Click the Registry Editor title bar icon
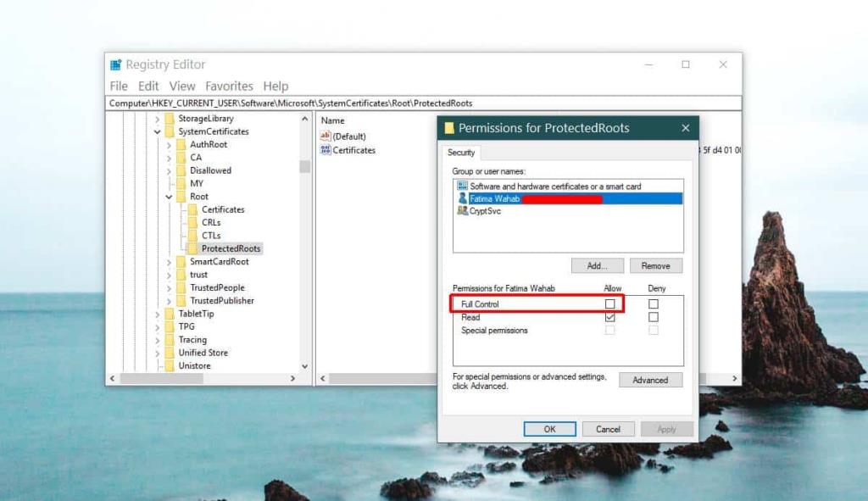This screenshot has width=868, height=501. click(115, 64)
